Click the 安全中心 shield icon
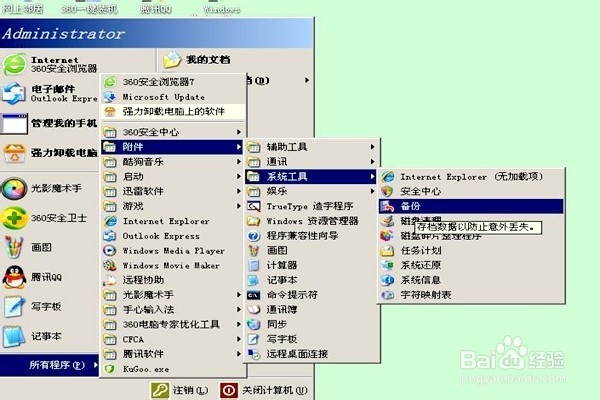This screenshot has height=400, width=600. pos(387,191)
